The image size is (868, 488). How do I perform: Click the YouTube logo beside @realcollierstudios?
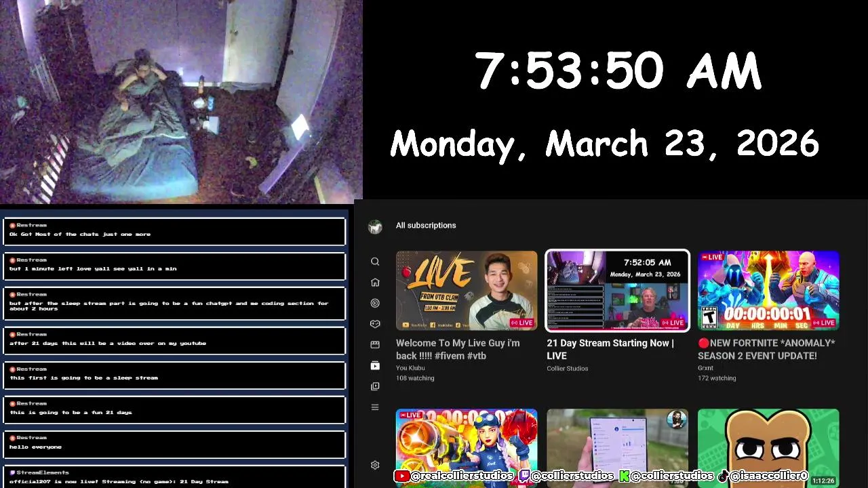pos(401,476)
